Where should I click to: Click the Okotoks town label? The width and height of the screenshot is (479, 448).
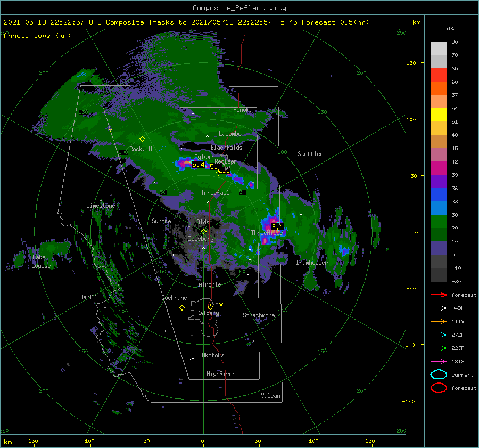click(x=213, y=355)
